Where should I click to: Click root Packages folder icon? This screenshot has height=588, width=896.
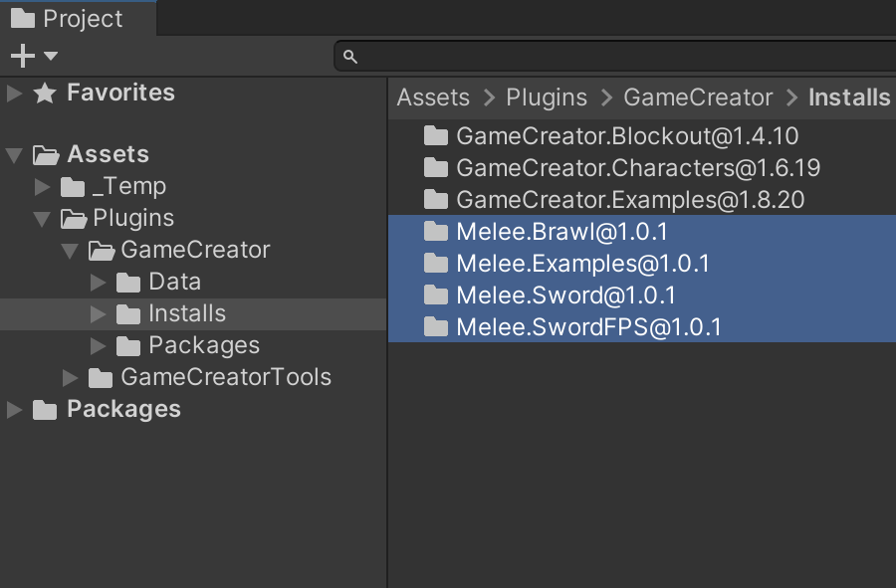45,411
